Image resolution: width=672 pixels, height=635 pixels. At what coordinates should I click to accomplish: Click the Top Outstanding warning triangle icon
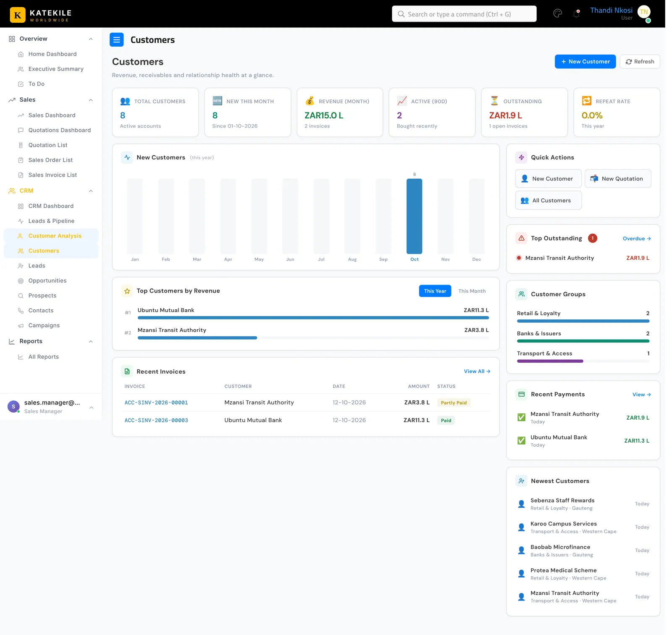click(521, 238)
